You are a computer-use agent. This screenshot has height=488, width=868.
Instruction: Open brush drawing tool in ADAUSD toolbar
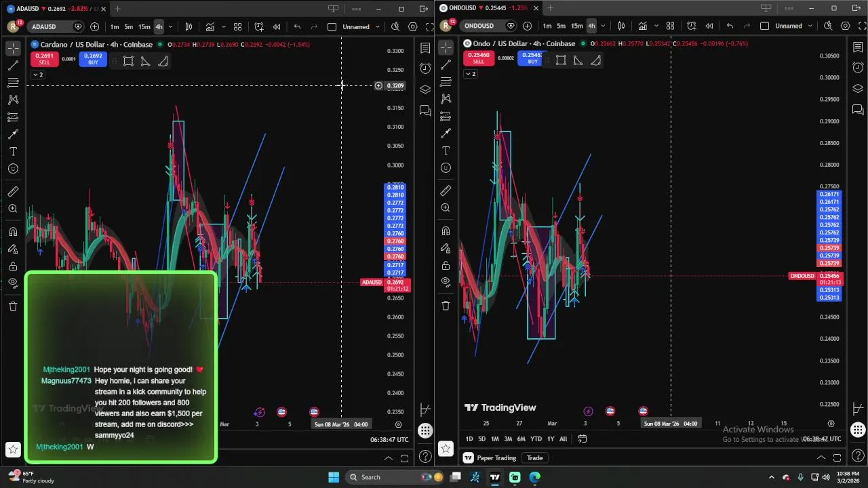[13, 134]
